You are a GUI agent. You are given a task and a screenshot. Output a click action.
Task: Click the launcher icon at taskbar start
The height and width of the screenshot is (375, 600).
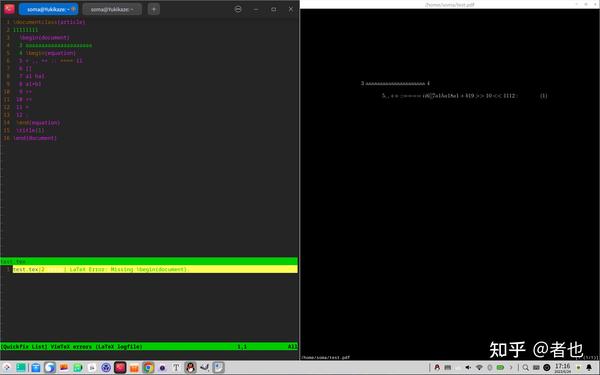click(x=7, y=368)
